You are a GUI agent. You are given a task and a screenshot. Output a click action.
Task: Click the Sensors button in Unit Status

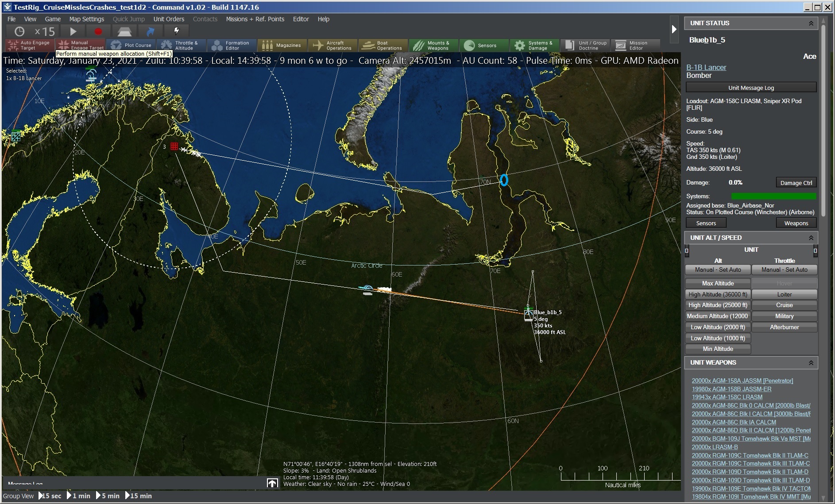(x=706, y=223)
